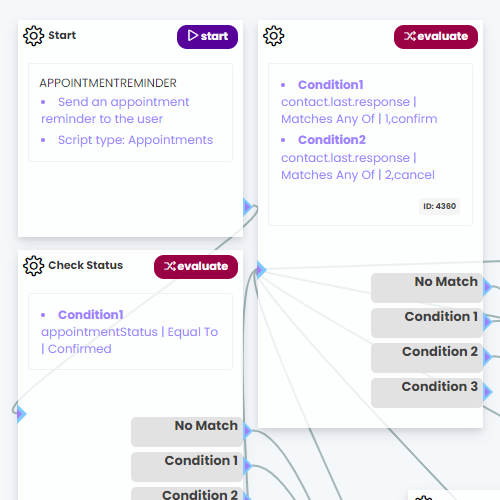The image size is (500, 500).
Task: Click the purple start badge
Action: 207,37
